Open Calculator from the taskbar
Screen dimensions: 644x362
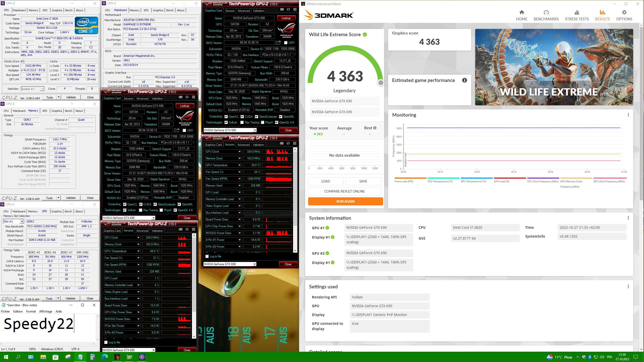tap(92, 357)
